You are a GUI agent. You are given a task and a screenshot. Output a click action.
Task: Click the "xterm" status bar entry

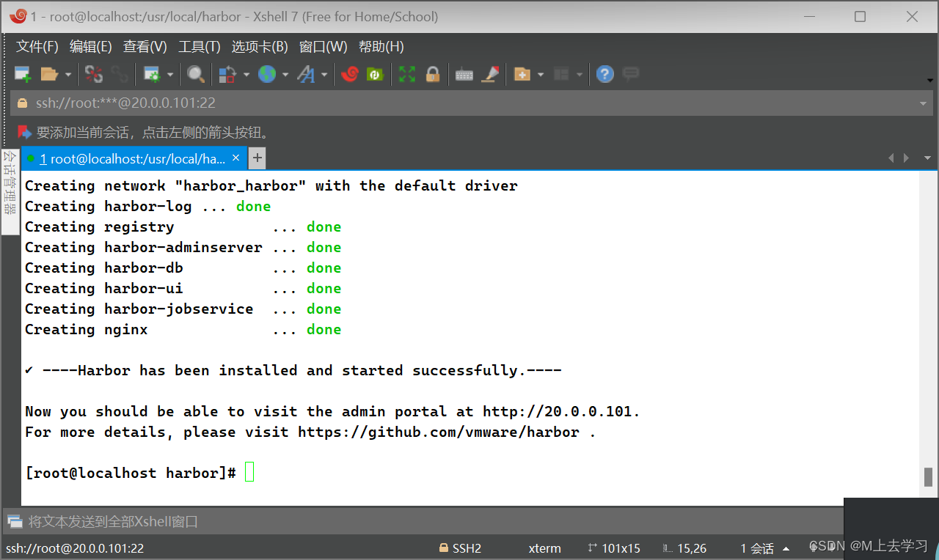[x=544, y=548]
